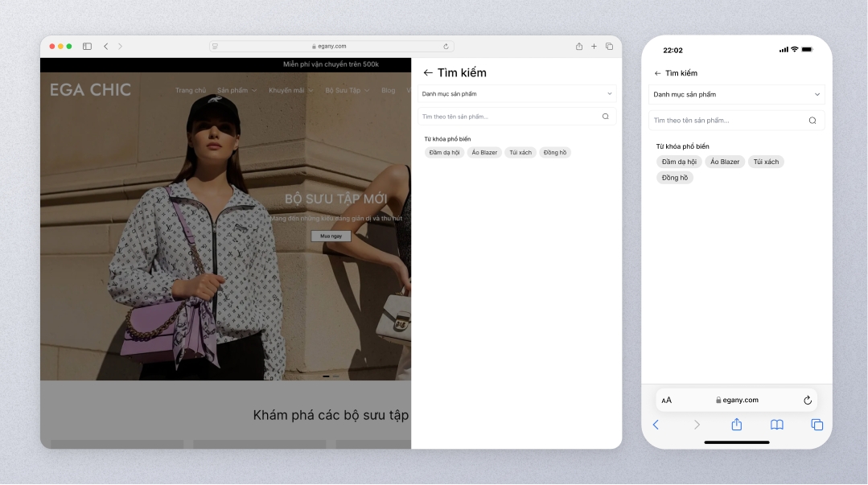Show the desktop Safari tab overview

[x=610, y=47]
